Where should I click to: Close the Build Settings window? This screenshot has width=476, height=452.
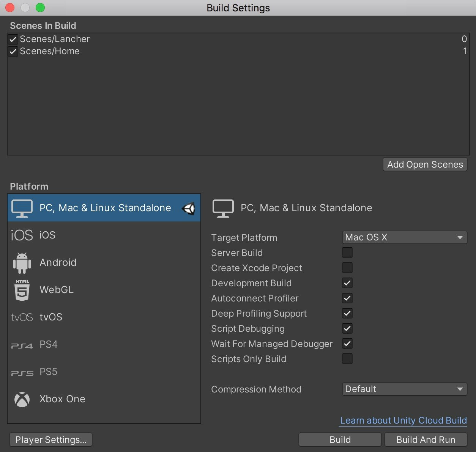coord(10,8)
